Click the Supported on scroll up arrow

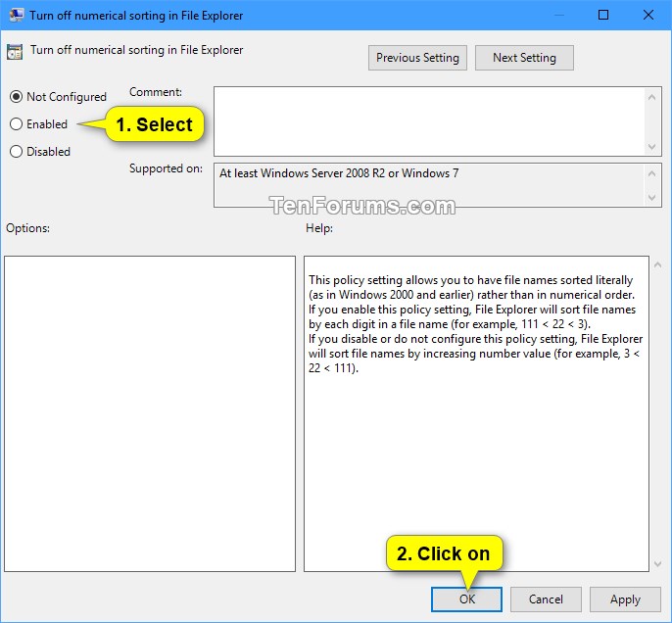651,173
